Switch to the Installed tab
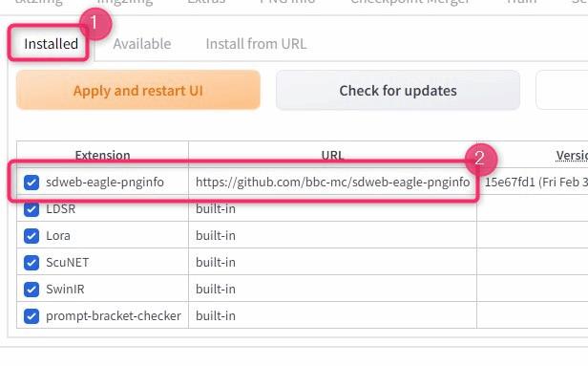This screenshot has width=588, height=366. pyautogui.click(x=51, y=44)
